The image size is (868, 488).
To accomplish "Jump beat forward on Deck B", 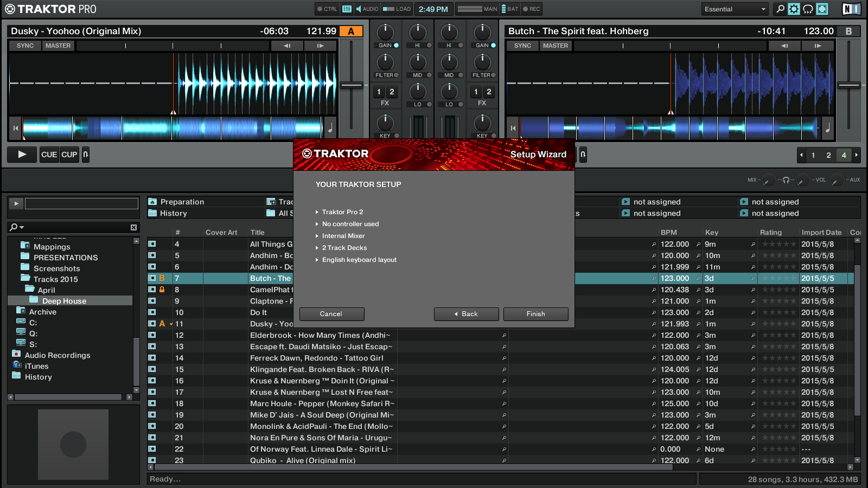I will coord(818,46).
